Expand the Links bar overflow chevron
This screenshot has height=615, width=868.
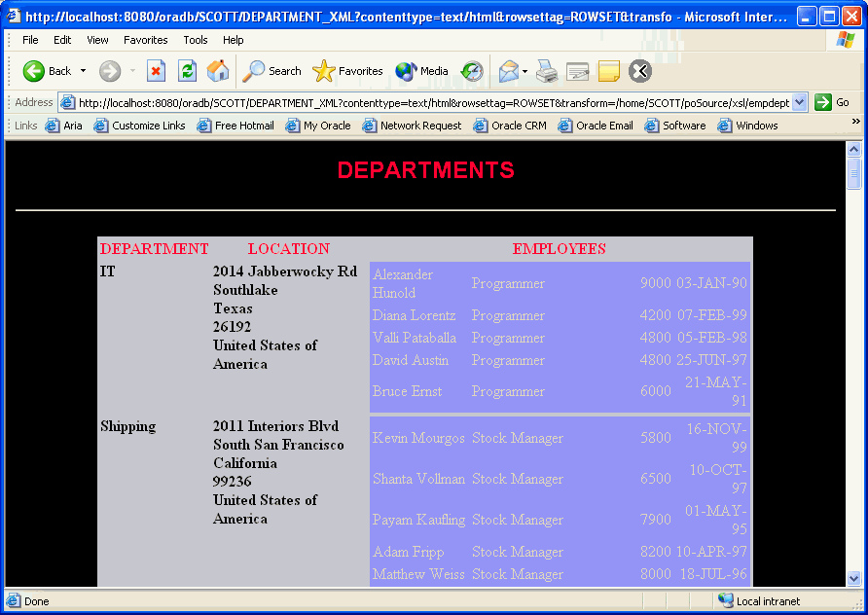856,122
